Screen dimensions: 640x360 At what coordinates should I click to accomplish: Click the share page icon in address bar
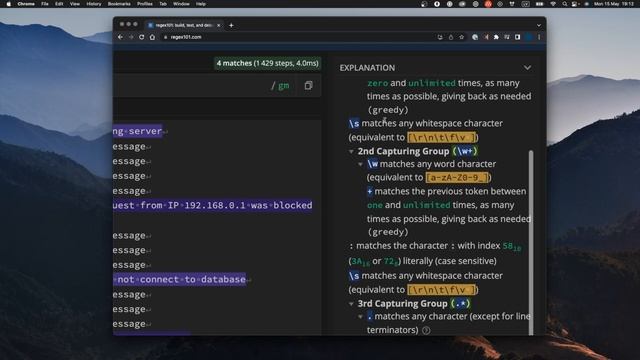pyautogui.click(x=451, y=37)
